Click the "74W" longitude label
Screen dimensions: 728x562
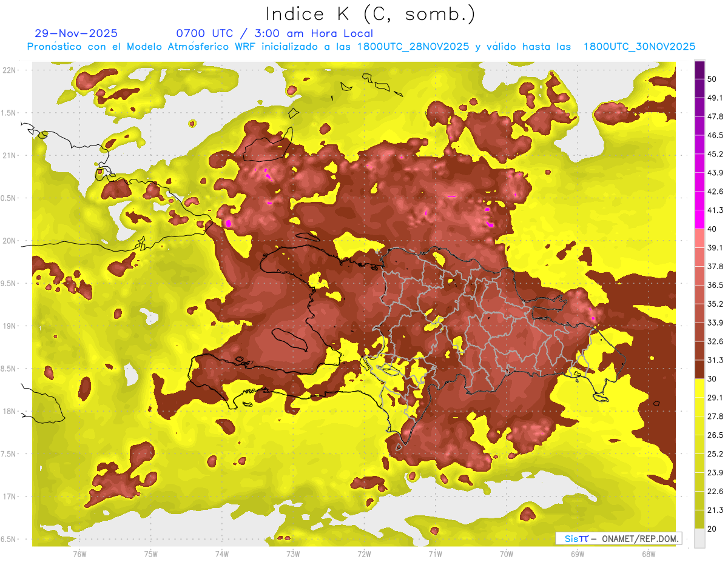click(221, 554)
